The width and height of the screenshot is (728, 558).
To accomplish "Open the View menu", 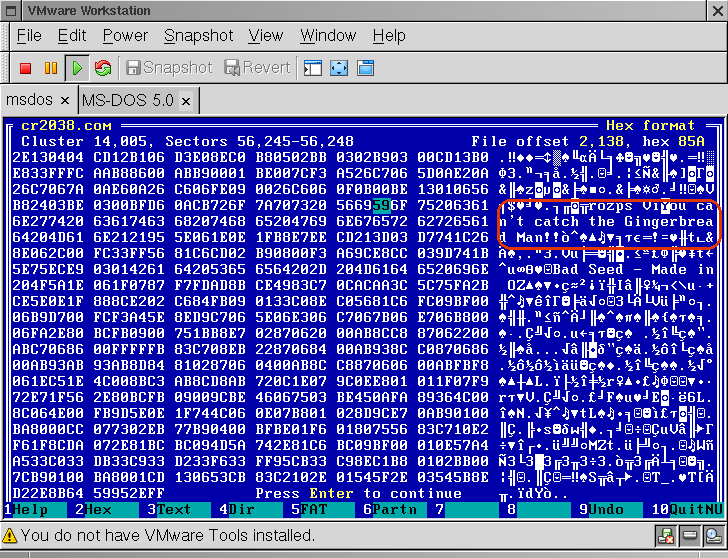I will (x=266, y=36).
